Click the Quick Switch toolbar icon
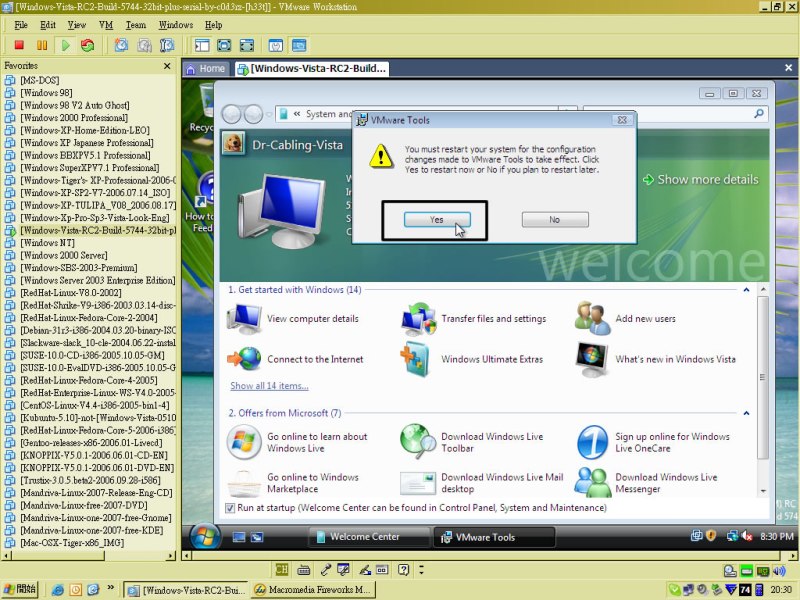The height and width of the screenshot is (600, 800). click(247, 45)
